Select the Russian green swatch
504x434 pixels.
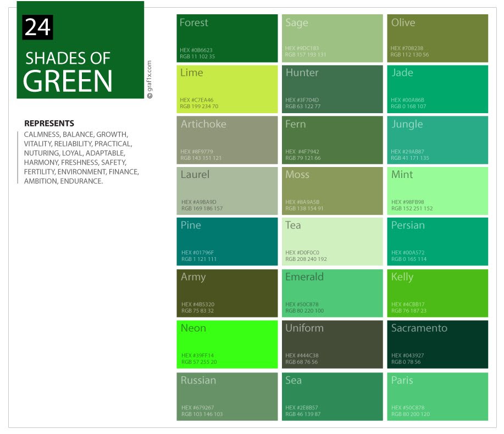[x=227, y=396]
